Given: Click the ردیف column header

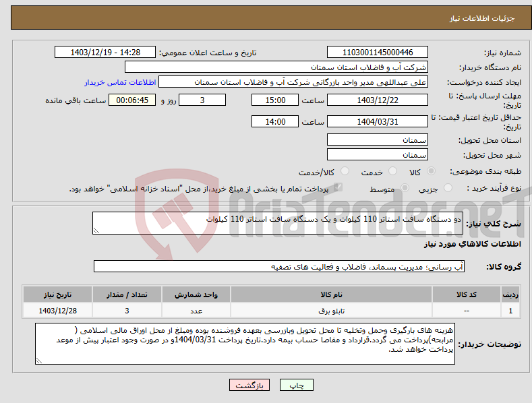Looking at the screenshot, I should pos(510,294).
